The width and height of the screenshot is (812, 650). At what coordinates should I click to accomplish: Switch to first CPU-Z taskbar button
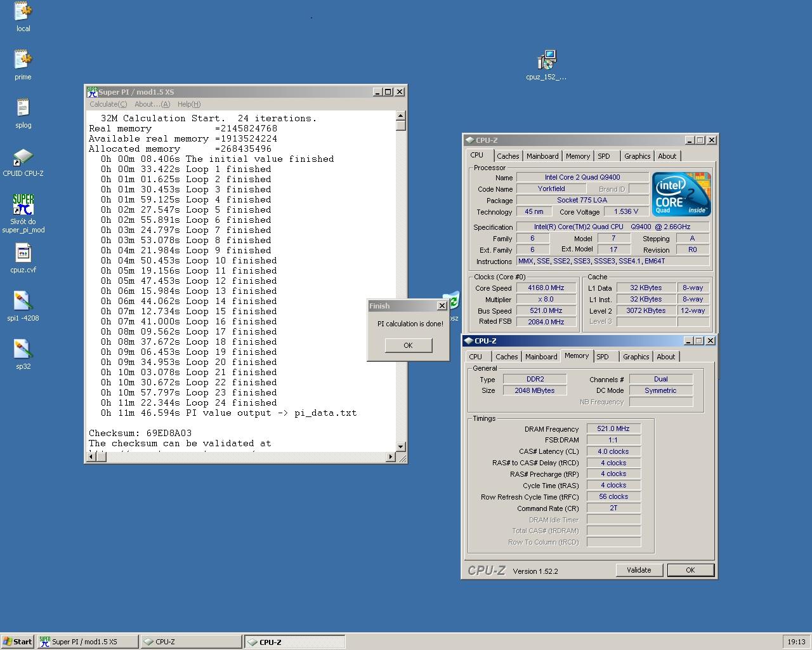point(191,642)
